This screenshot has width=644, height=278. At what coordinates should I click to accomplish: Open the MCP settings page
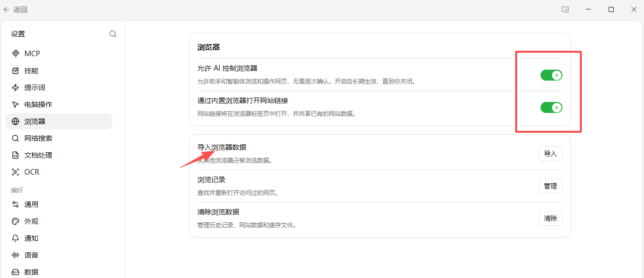coord(59,54)
